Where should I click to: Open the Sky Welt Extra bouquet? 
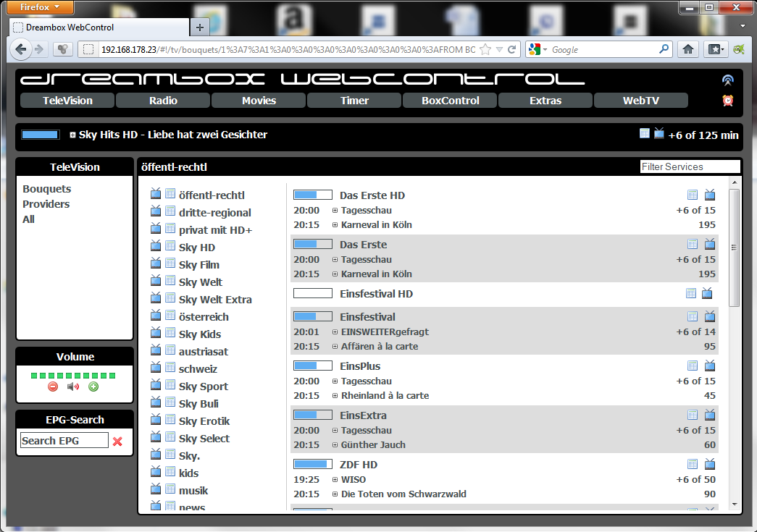tap(215, 300)
